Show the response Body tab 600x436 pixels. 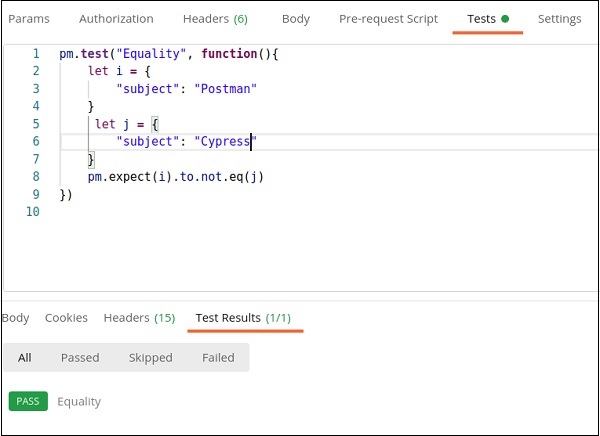pyautogui.click(x=16, y=318)
